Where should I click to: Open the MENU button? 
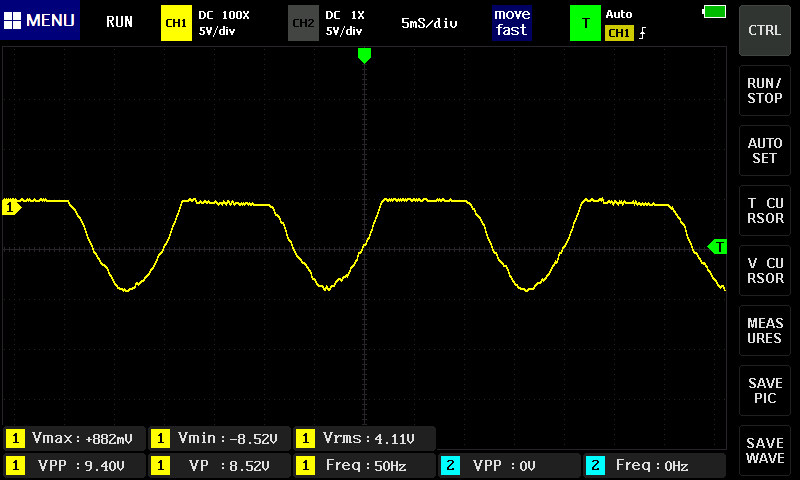pos(40,21)
